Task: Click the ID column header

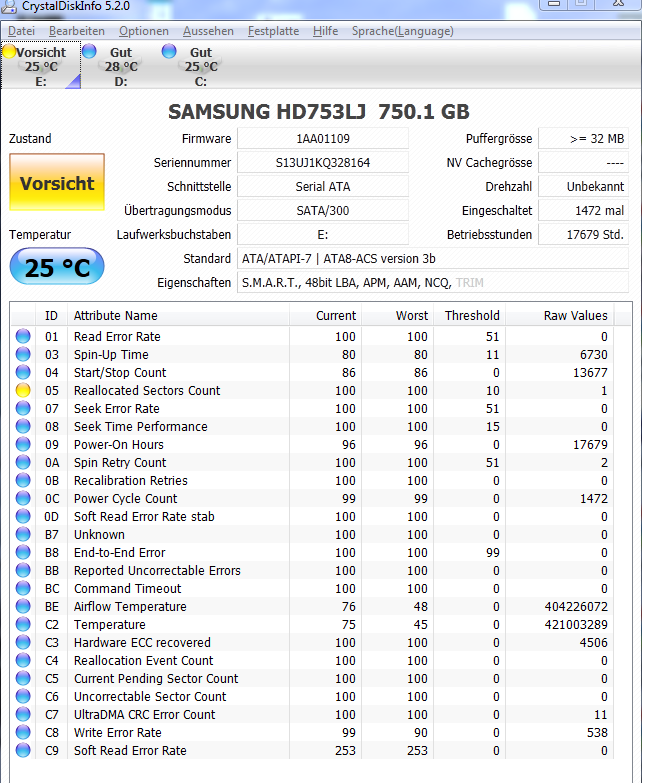Action: coord(51,315)
